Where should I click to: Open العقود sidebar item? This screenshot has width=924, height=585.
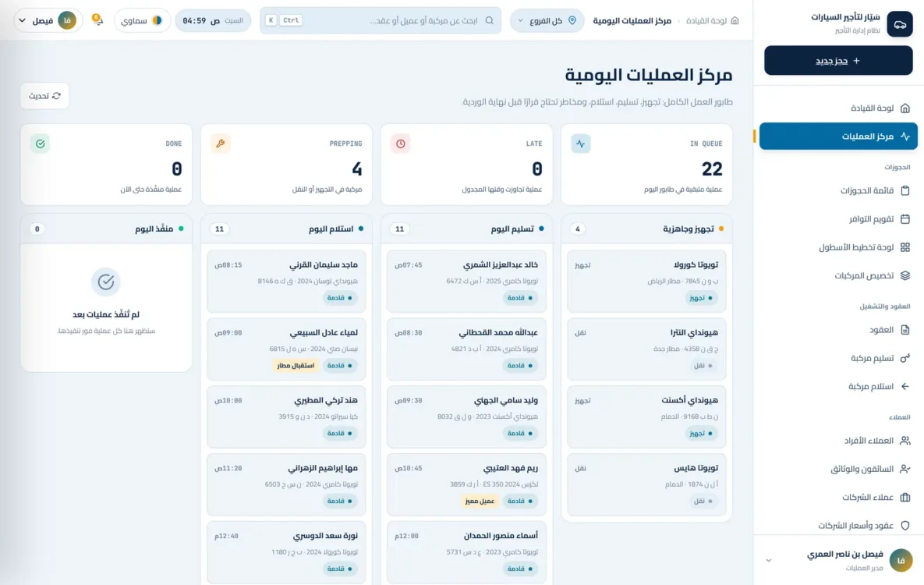838,330
